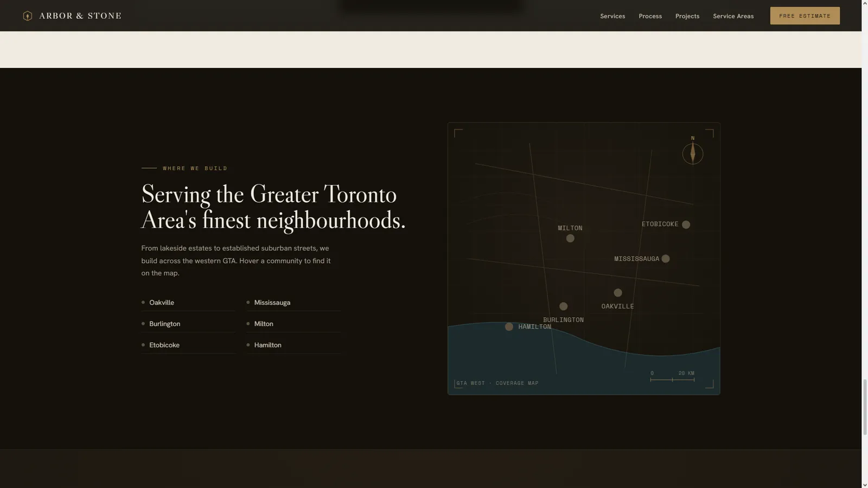
Task: Click the Burlington map marker dot
Action: pyautogui.click(x=563, y=306)
